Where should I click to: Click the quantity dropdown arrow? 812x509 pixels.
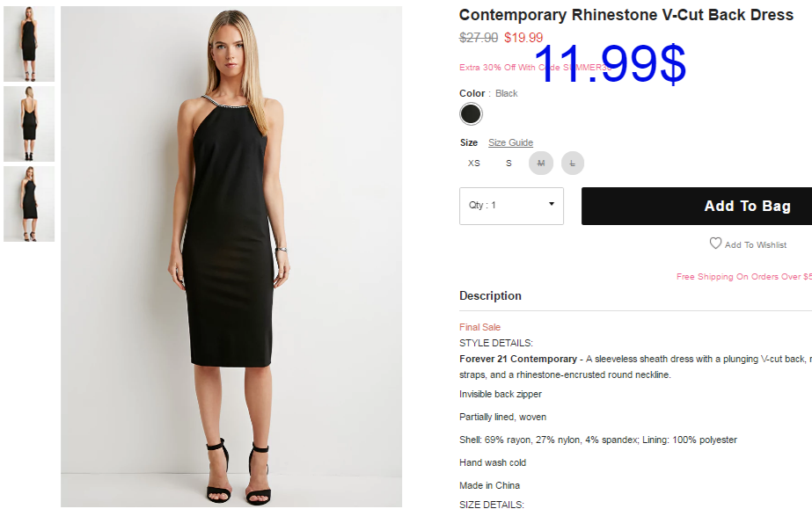552,204
